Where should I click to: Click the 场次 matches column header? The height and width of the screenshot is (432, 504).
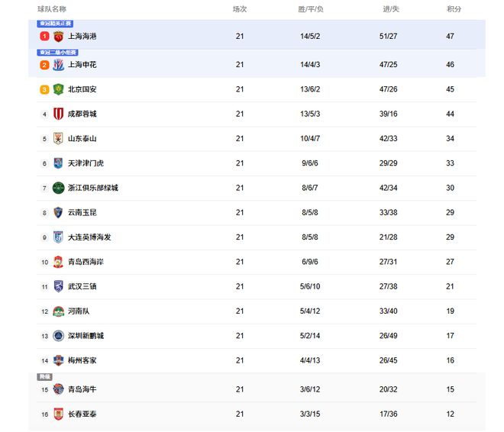coord(240,9)
